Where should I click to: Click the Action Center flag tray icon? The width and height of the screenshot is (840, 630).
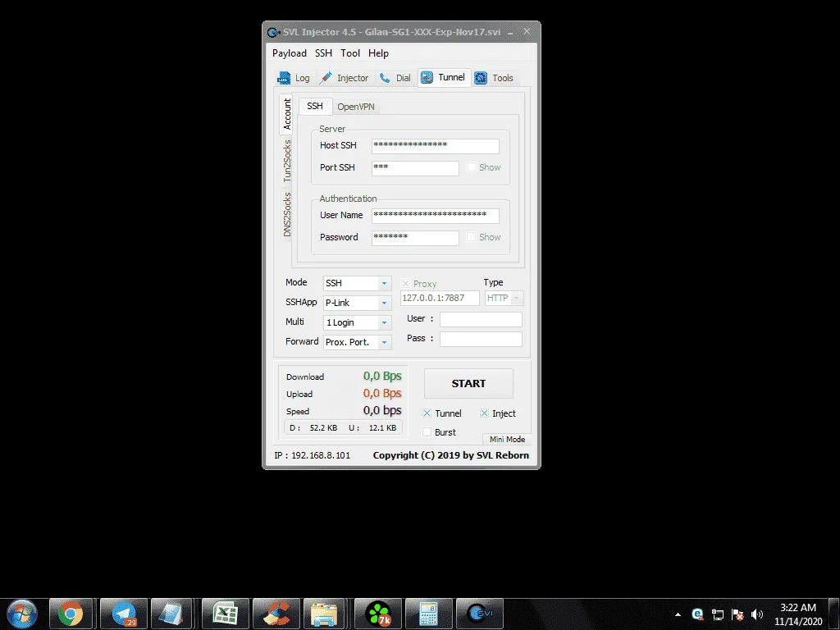pos(737,614)
